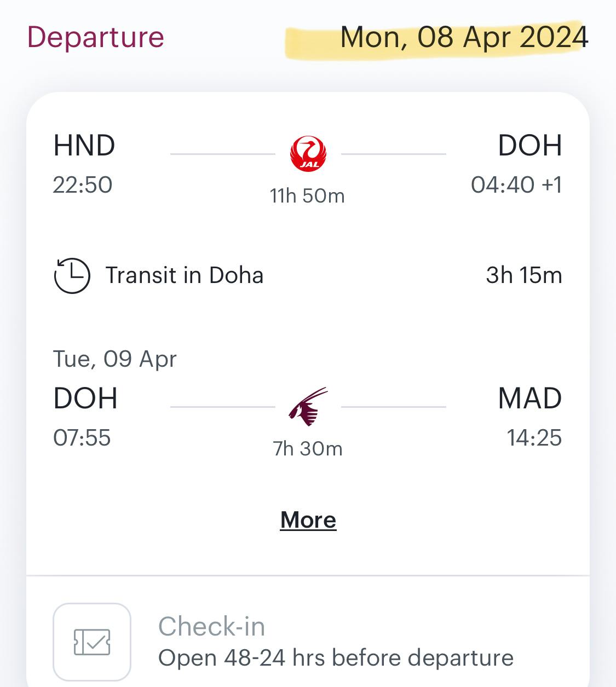Image resolution: width=616 pixels, height=687 pixels.
Task: Tap the 11h 50m flight duration
Action: (307, 195)
